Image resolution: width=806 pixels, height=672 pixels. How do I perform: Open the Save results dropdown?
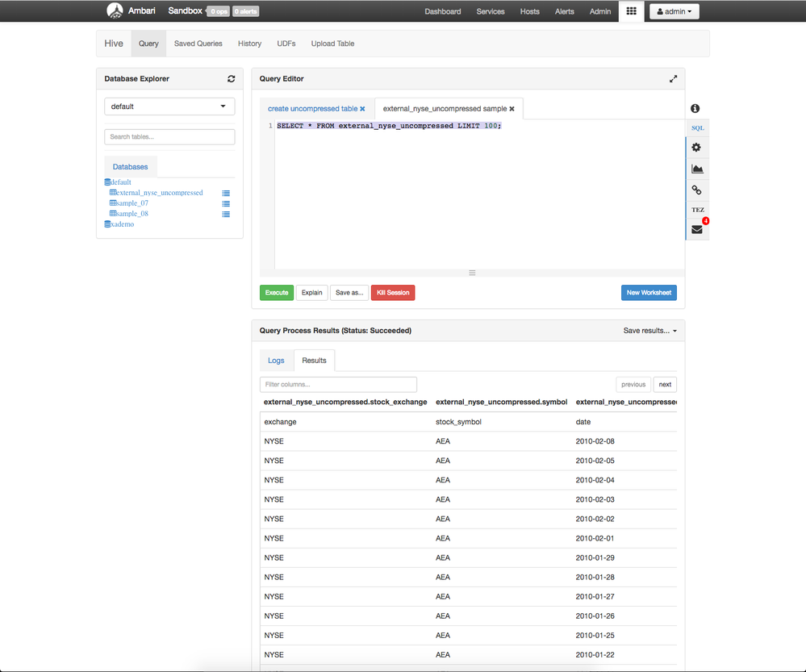click(649, 331)
